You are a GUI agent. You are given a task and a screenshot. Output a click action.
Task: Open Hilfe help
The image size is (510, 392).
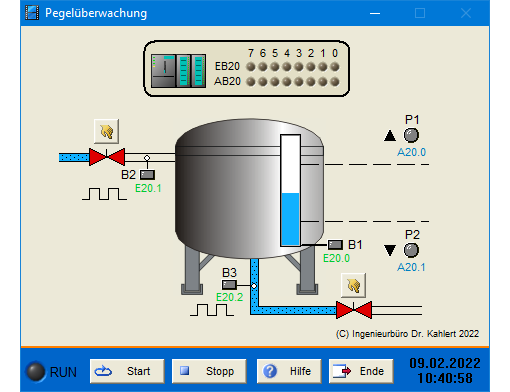[x=289, y=371]
